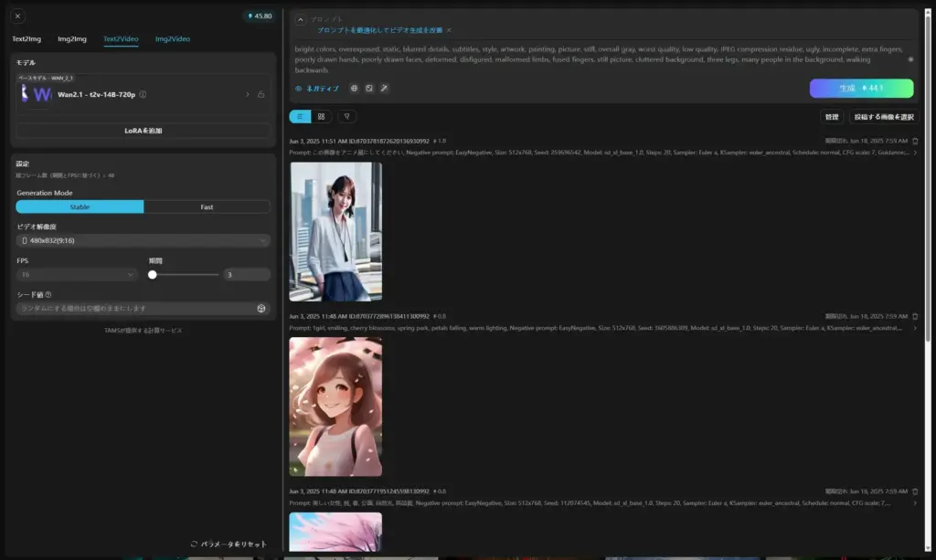Screen dimensions: 936x560
Task: Click 投稿する画像を選択 button
Action: 884,117
